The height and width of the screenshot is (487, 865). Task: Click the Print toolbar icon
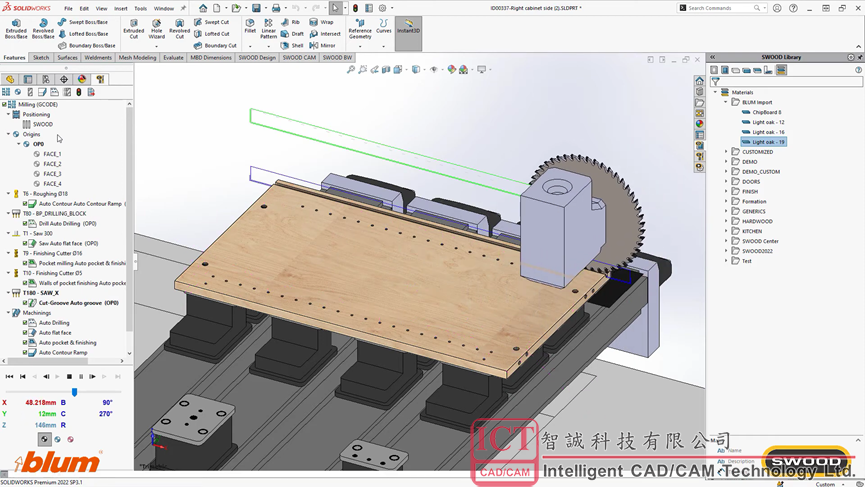click(x=276, y=8)
